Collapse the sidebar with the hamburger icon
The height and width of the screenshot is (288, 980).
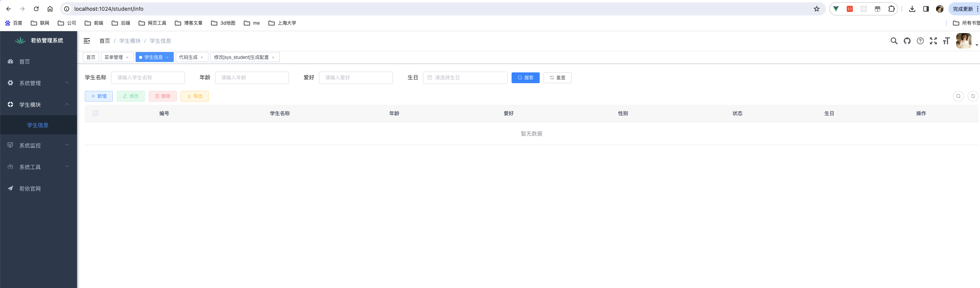point(87,41)
